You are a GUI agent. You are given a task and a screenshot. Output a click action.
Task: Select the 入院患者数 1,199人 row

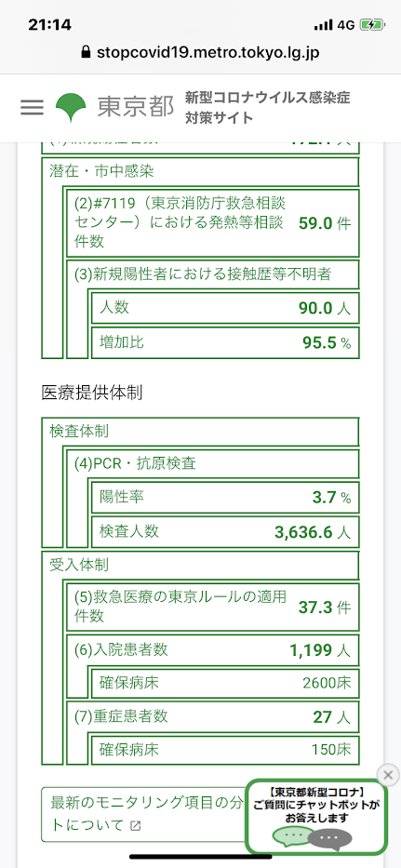click(x=213, y=650)
